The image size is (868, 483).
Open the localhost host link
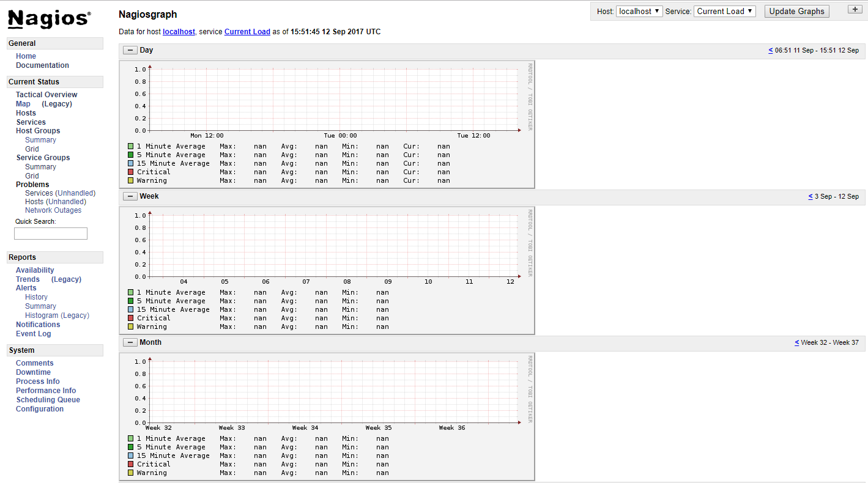point(179,32)
